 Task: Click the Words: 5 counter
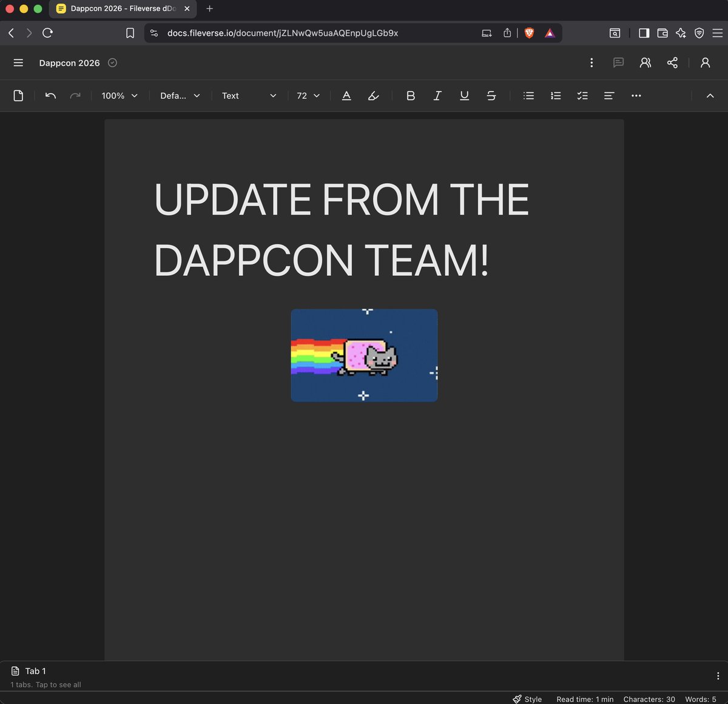pos(701,699)
